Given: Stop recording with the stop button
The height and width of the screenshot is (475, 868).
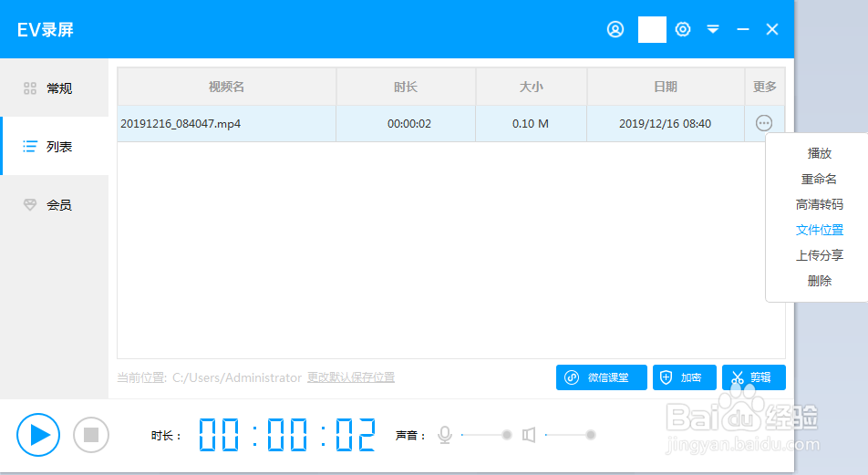Looking at the screenshot, I should 91,435.
